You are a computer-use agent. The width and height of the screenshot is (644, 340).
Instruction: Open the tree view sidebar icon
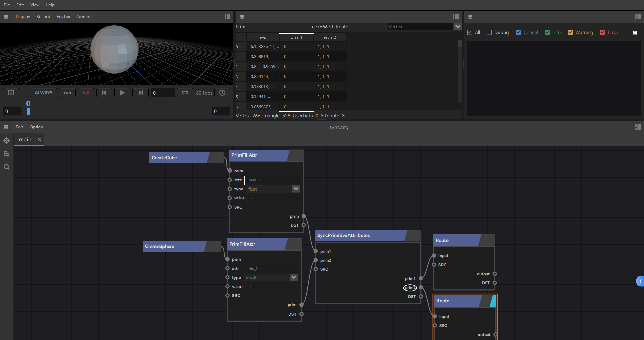tap(7, 154)
